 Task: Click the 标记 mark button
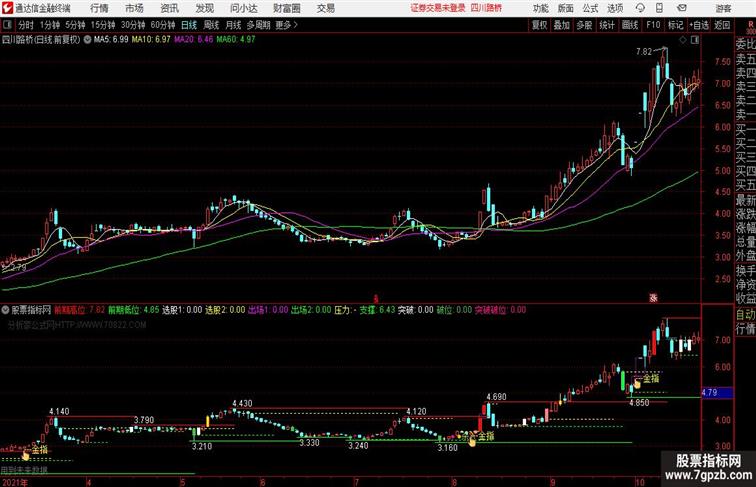click(x=675, y=25)
